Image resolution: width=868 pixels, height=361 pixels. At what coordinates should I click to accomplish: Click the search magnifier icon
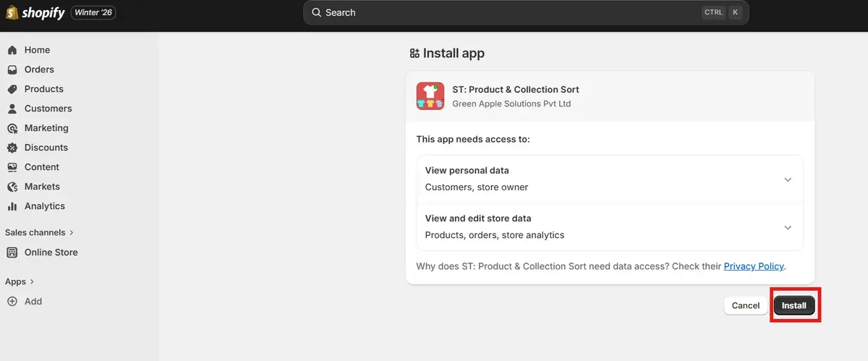click(x=316, y=12)
